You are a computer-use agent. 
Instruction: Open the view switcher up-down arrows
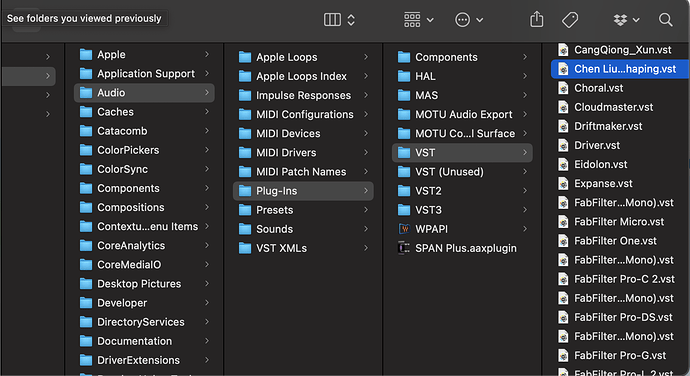tap(351, 20)
